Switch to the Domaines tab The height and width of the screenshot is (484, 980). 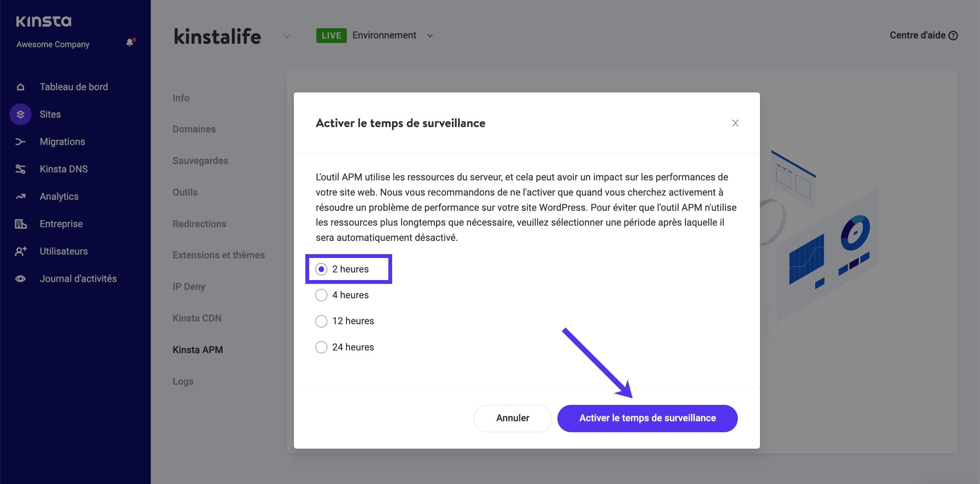coord(194,129)
